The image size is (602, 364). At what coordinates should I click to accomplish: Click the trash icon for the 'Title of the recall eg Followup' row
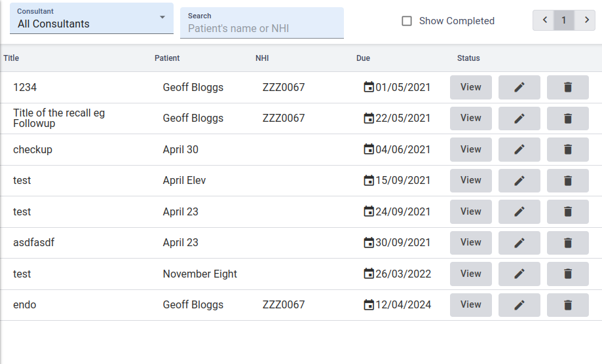(x=567, y=118)
